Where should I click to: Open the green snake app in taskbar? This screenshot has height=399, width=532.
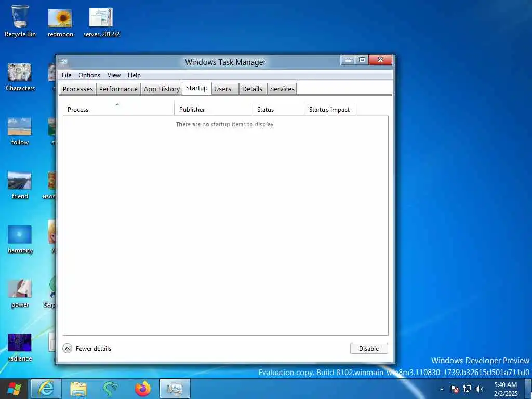pyautogui.click(x=110, y=389)
